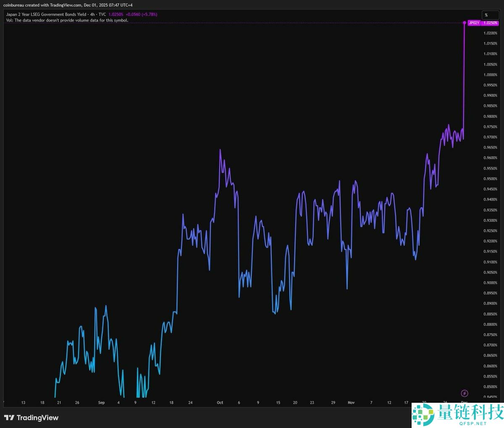
Task: Click the +0.0560 (+5.78%) change value
Action: click(142, 14)
